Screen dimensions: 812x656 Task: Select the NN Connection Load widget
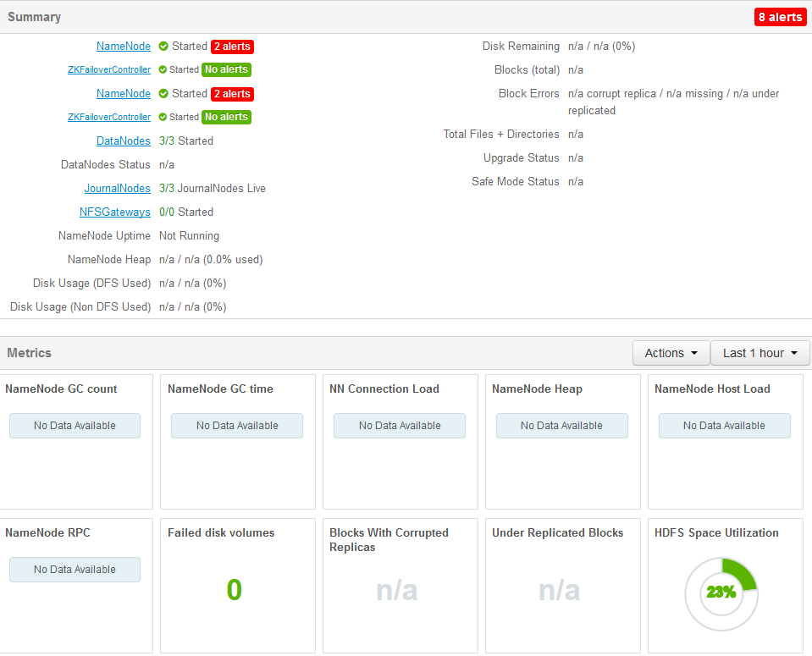point(400,442)
